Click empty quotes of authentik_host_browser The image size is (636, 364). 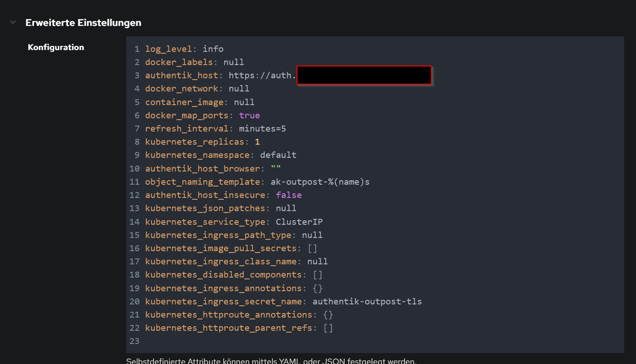point(276,168)
